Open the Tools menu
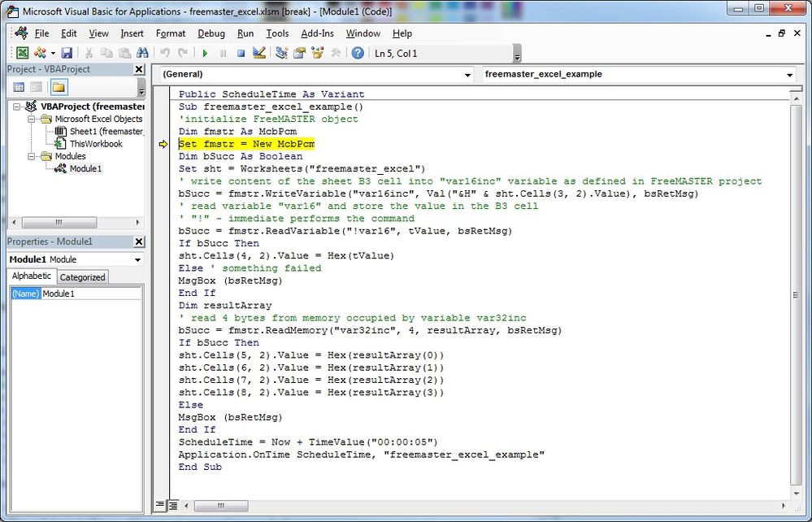 [277, 33]
